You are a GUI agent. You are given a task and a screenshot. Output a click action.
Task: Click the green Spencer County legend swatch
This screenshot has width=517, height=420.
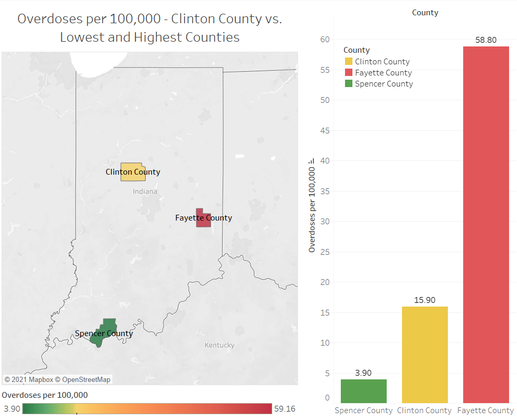[348, 84]
